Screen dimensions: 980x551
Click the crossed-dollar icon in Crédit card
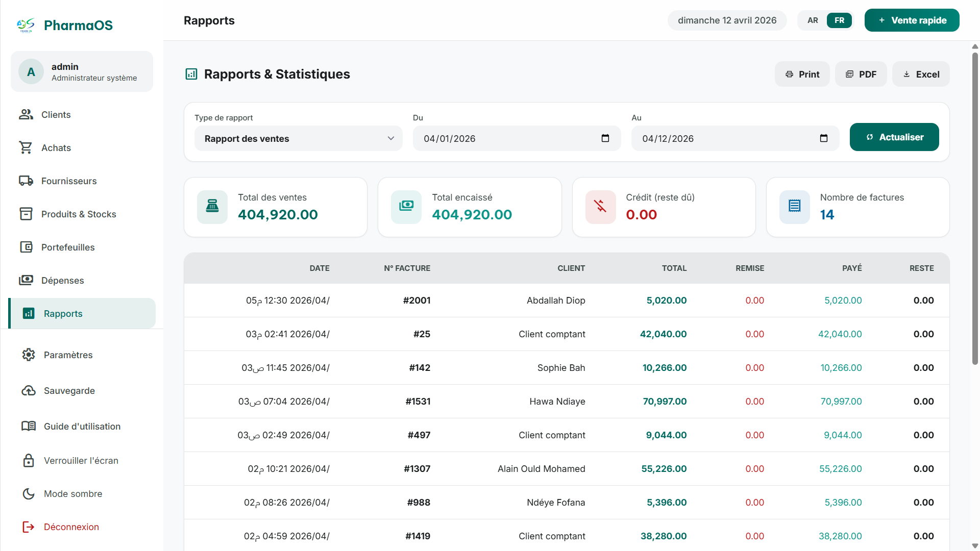[x=600, y=207]
